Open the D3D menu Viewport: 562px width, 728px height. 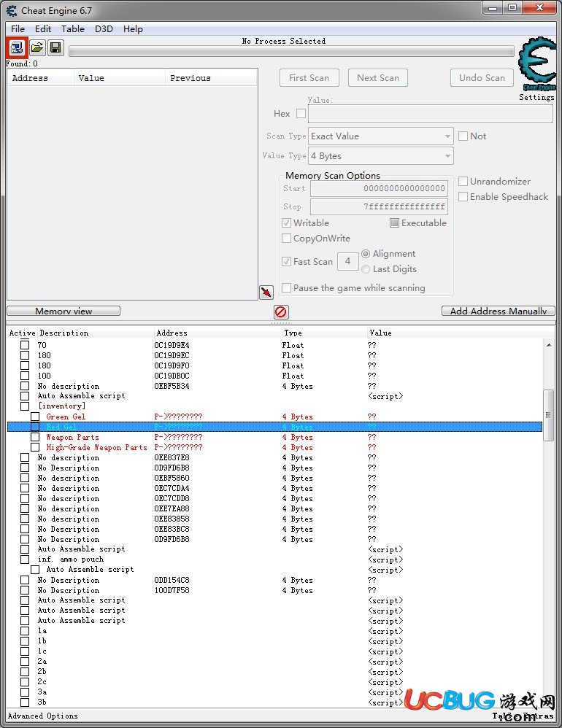(x=104, y=28)
